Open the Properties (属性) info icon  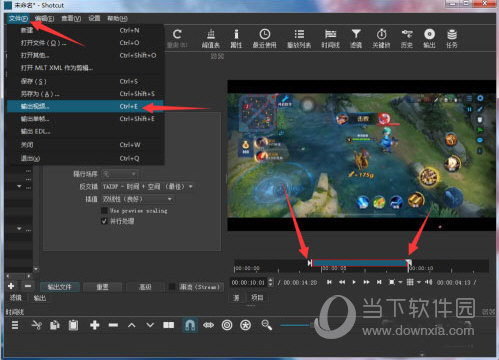236,39
